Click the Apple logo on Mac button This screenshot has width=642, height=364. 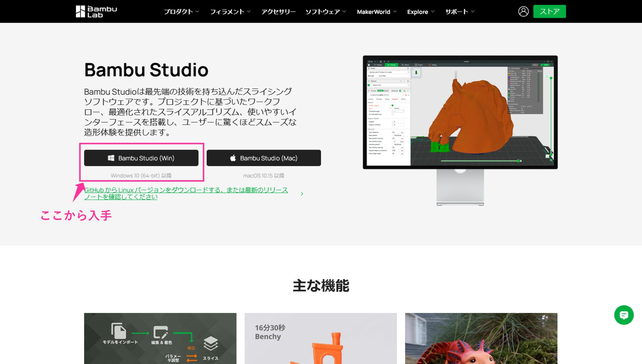(x=233, y=158)
